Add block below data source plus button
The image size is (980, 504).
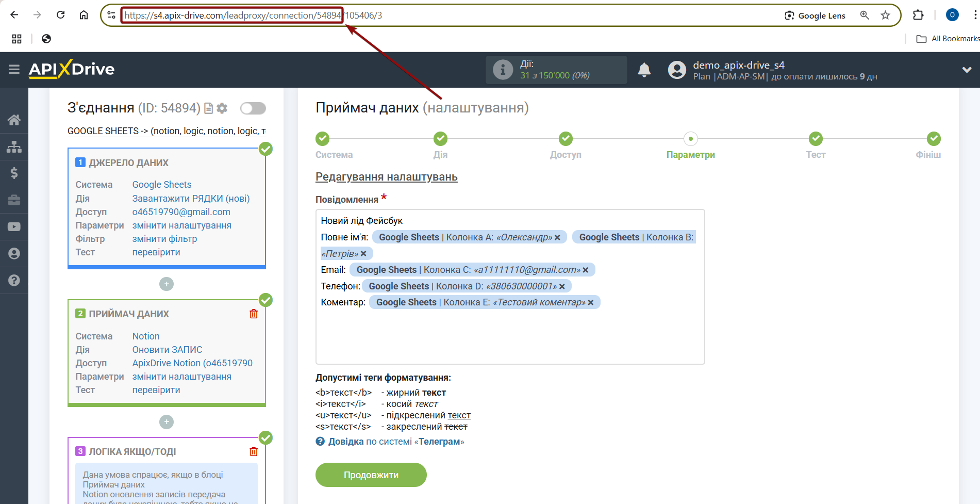166,284
